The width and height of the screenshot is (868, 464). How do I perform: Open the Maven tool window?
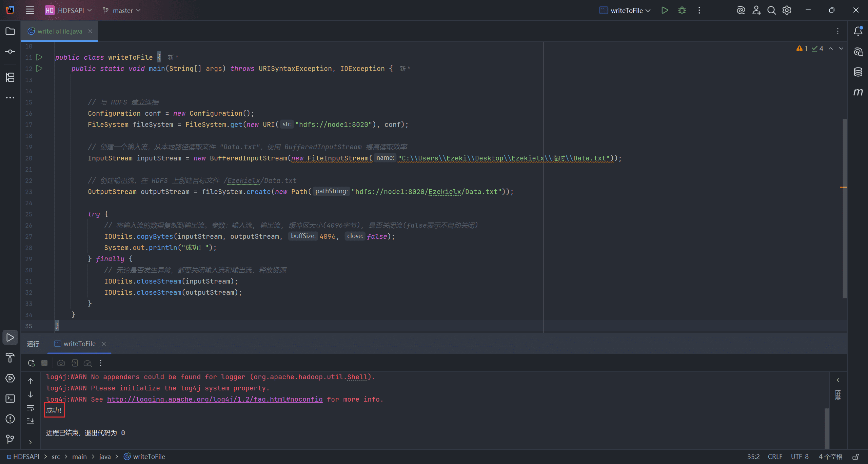(858, 92)
